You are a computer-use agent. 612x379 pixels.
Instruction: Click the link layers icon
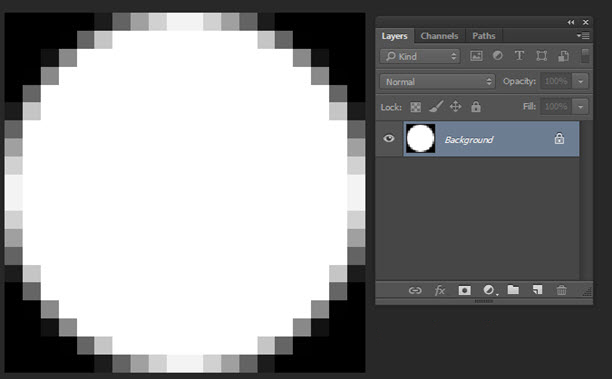click(415, 290)
